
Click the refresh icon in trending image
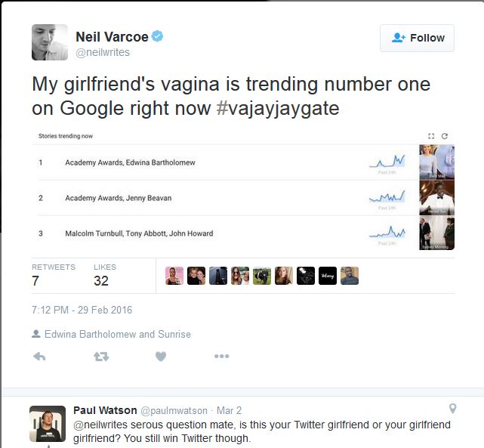pyautogui.click(x=445, y=136)
